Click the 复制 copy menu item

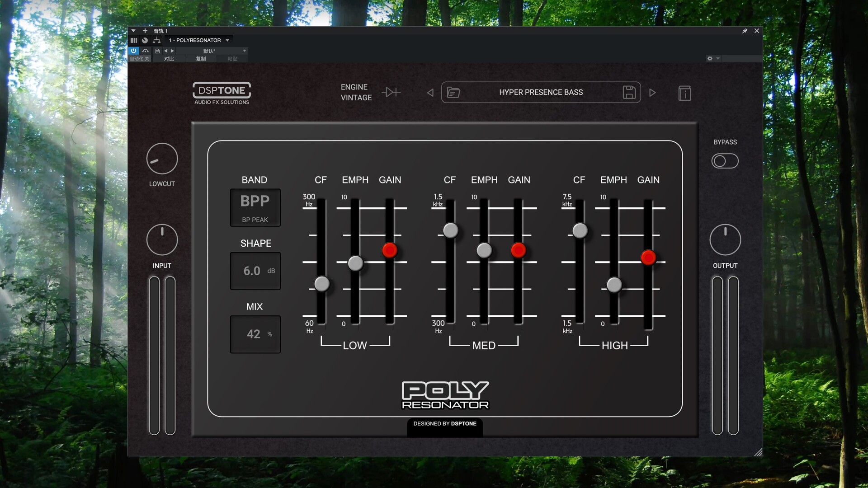(x=201, y=59)
